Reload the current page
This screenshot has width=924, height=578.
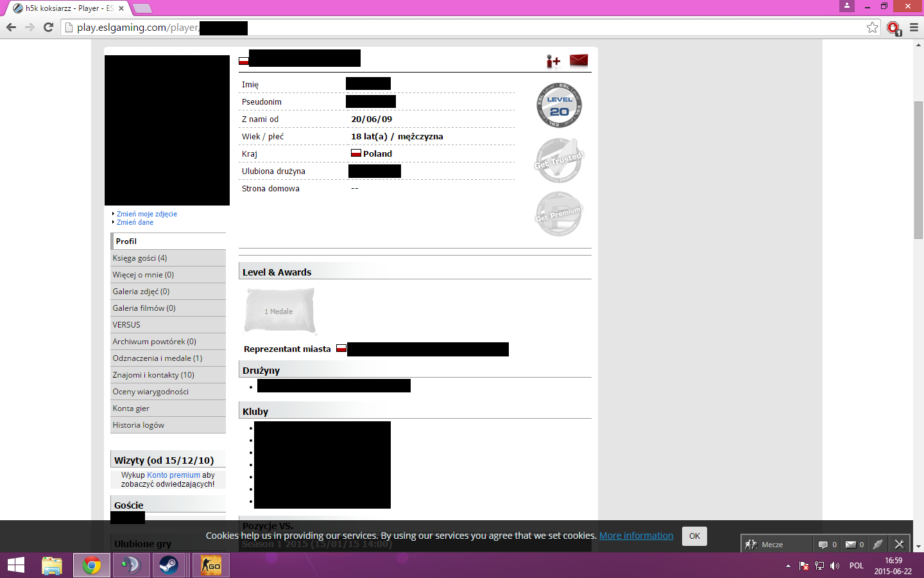click(48, 27)
